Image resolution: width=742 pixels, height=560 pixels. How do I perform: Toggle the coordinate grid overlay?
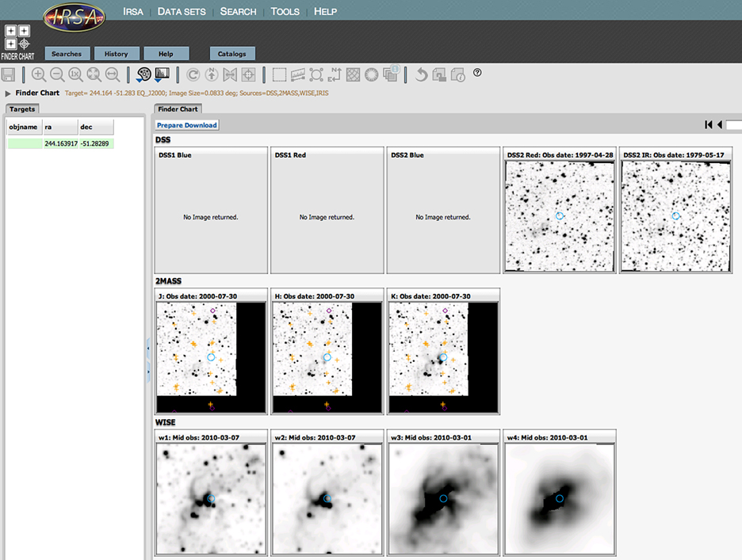tap(354, 75)
